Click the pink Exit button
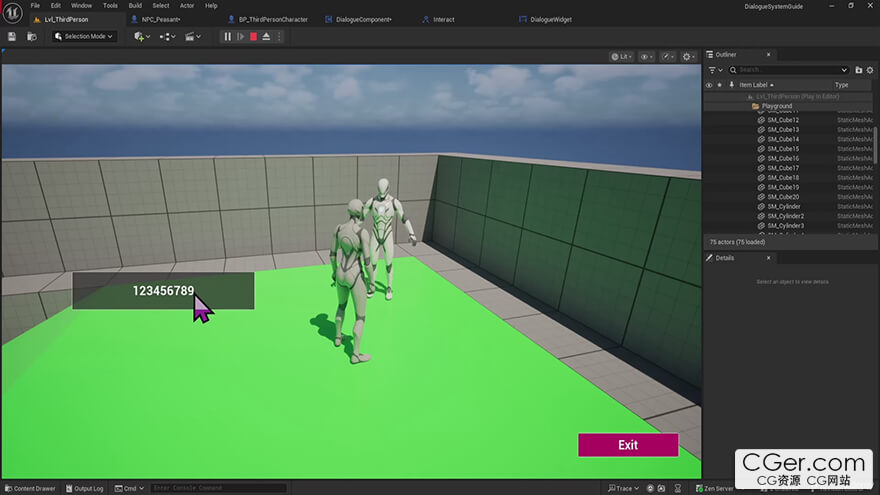The image size is (880, 495). pos(627,445)
